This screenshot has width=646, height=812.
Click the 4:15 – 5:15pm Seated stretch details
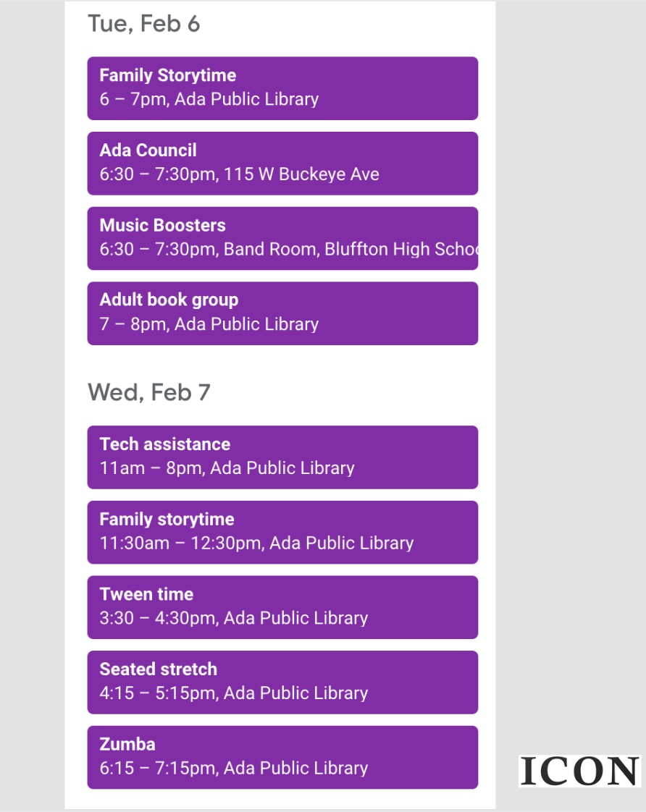click(234, 693)
